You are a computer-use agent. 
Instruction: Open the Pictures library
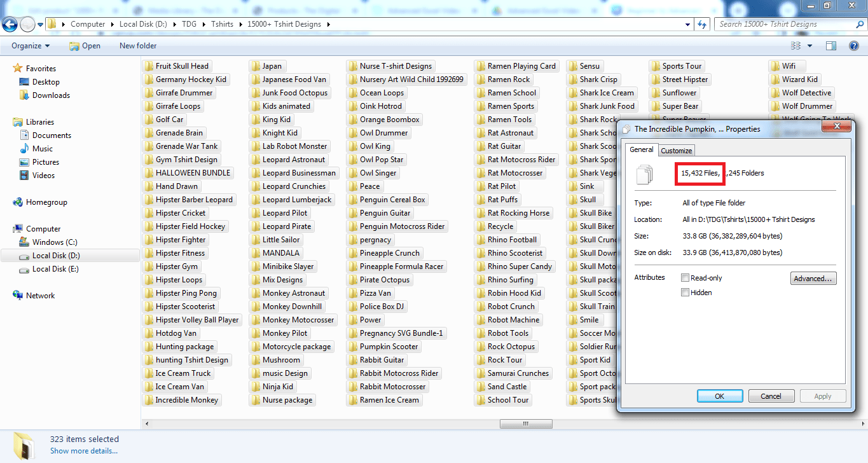[46, 162]
